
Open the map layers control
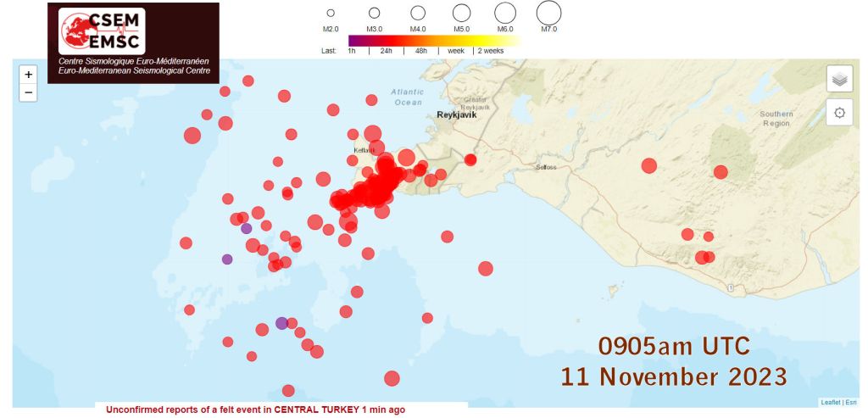(839, 79)
